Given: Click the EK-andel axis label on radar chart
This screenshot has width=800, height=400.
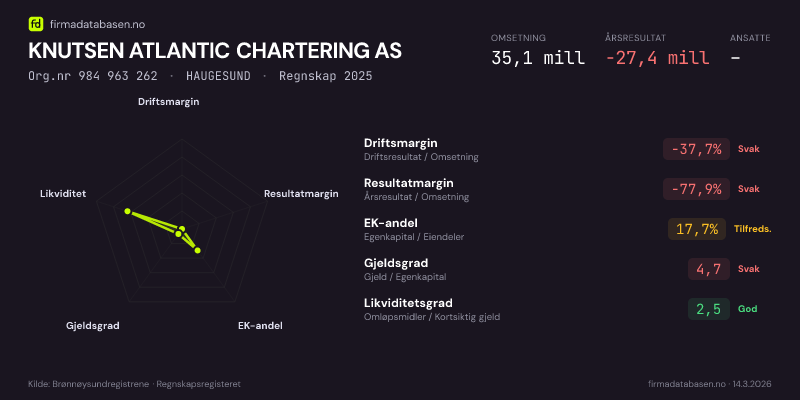Looking at the screenshot, I should coord(260,326).
